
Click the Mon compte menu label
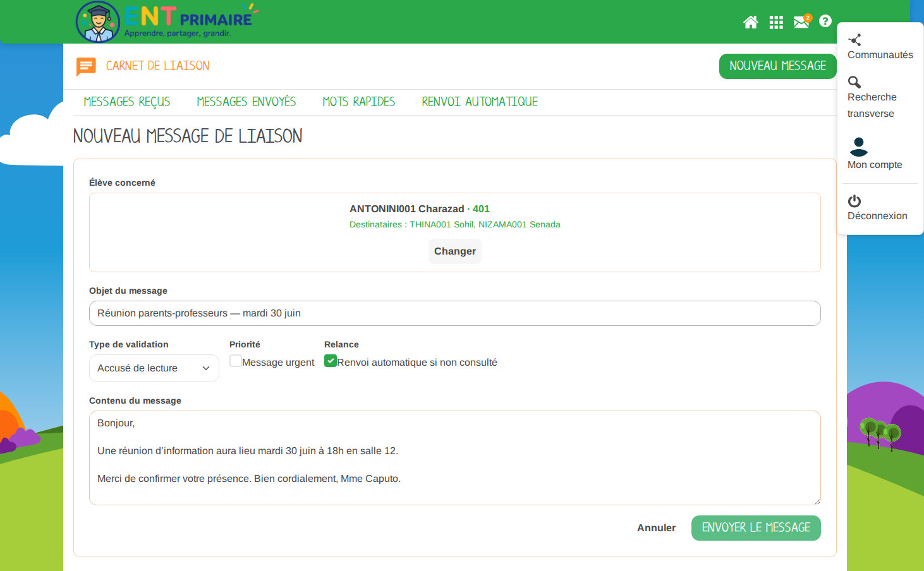click(x=875, y=165)
